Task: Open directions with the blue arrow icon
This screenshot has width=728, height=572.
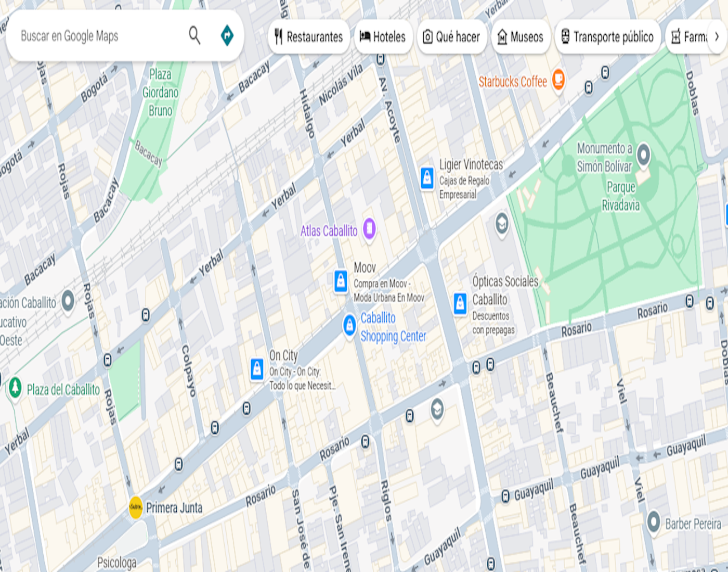Action: click(x=227, y=36)
